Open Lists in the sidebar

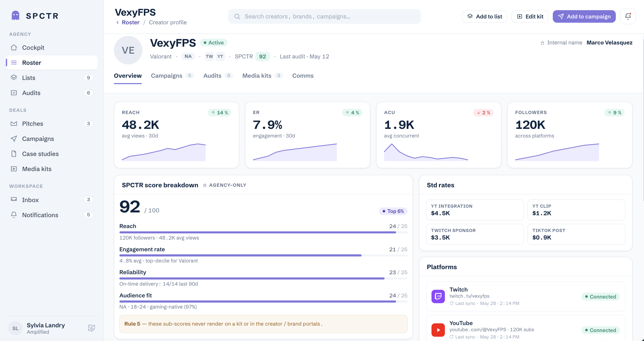point(52,78)
